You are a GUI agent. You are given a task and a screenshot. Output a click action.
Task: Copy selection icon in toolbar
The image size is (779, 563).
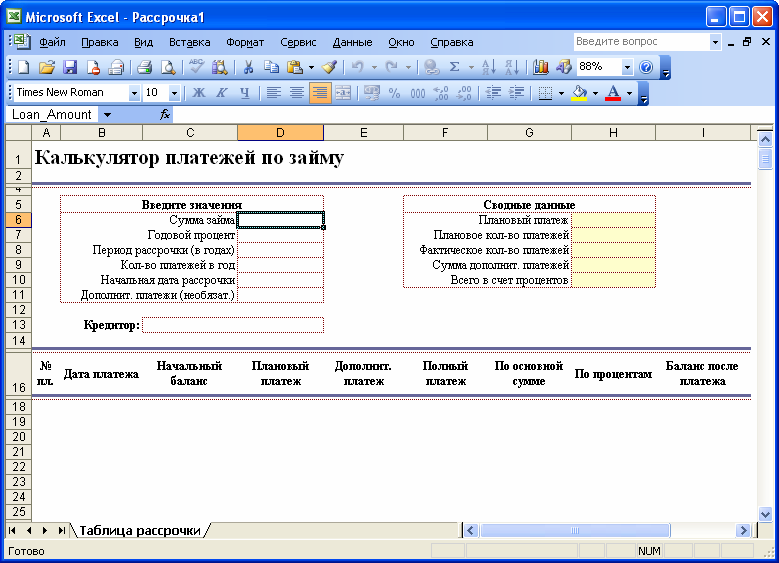click(x=271, y=67)
